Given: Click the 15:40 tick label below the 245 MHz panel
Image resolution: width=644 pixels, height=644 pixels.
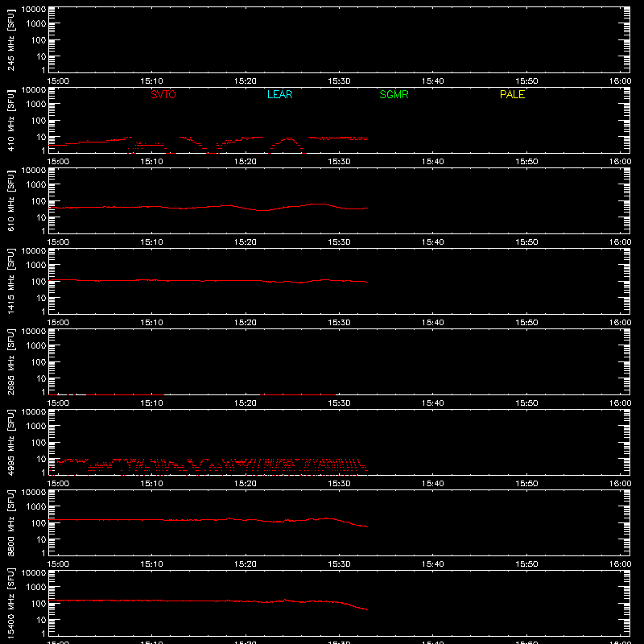Looking at the screenshot, I should [x=432, y=81].
